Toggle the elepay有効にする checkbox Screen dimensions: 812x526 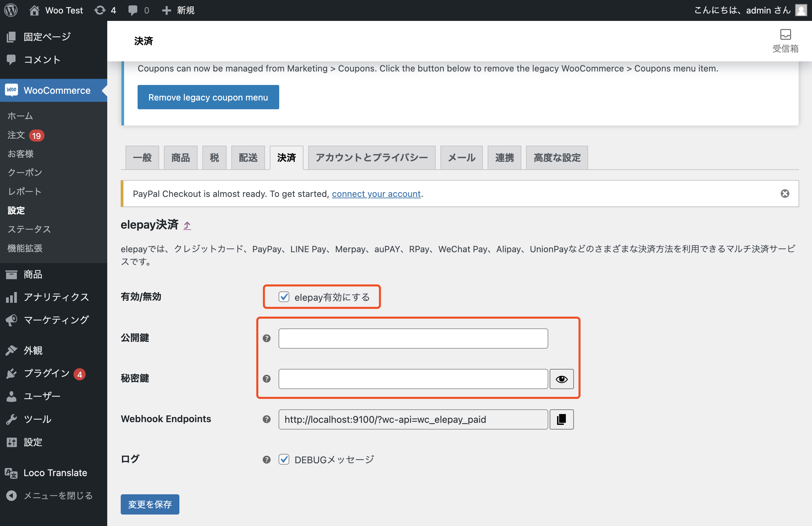click(284, 297)
